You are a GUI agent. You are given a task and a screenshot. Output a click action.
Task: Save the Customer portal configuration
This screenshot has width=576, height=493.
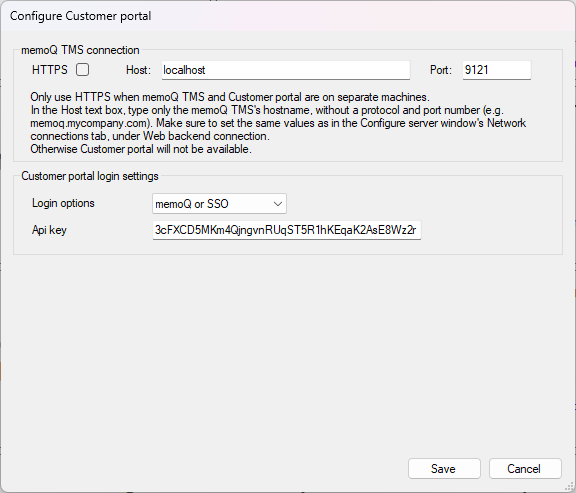444,469
